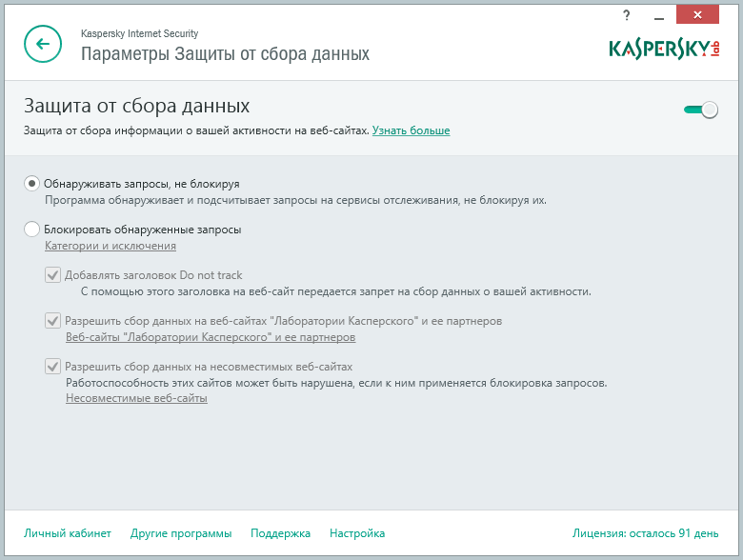Open 'Другие программы' in the footer
Viewport: 743px width, 560px height.
pyautogui.click(x=181, y=533)
